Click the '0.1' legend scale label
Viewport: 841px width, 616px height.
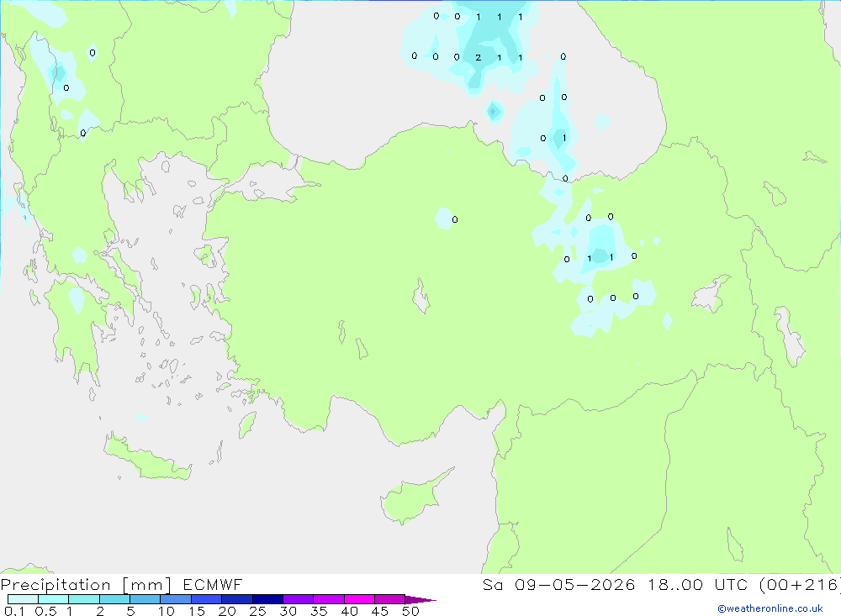[14, 611]
